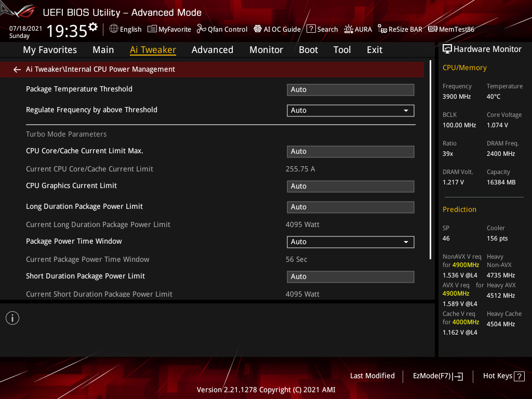Switch to EzMode with the EzMode(F7) button
The width and height of the screenshot is (532, 399).
click(x=437, y=376)
